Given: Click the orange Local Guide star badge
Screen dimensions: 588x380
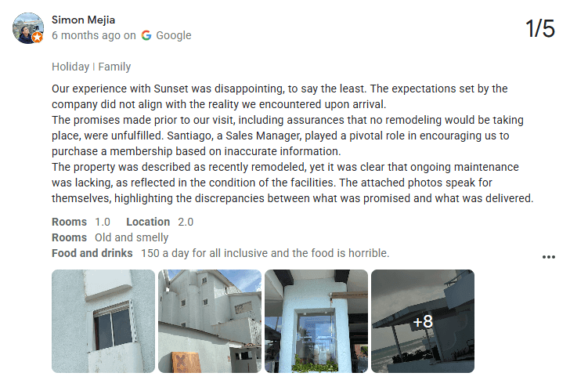Looking at the screenshot, I should [x=38, y=37].
